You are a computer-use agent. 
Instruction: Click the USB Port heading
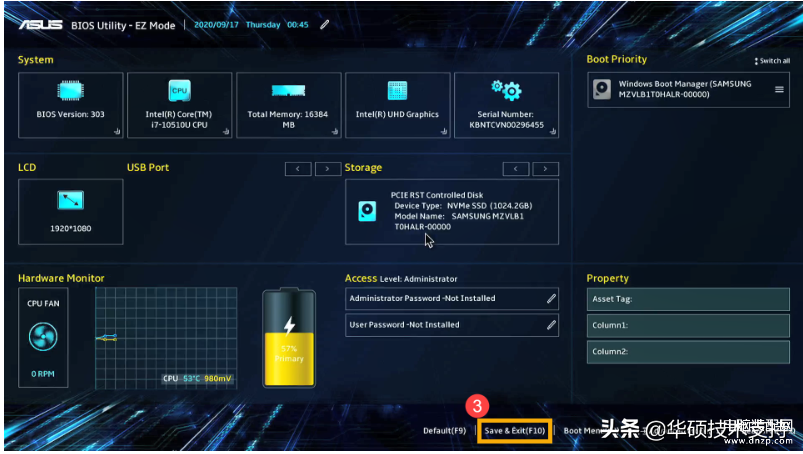tap(148, 167)
